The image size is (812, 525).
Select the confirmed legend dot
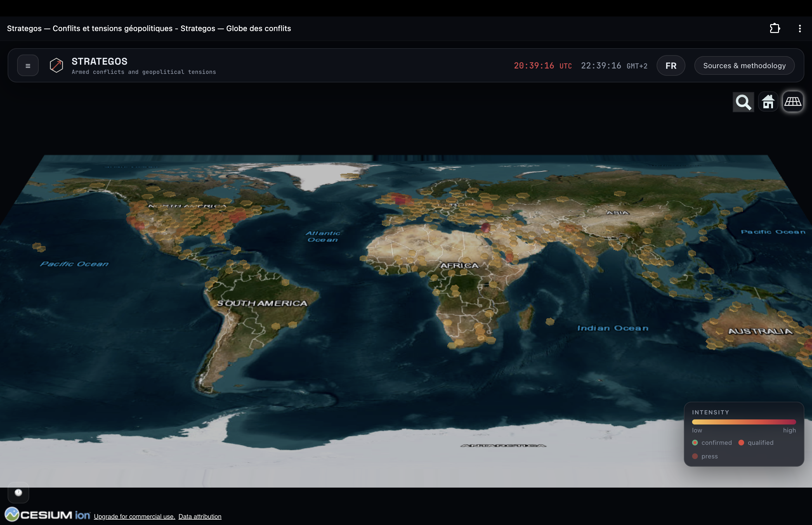coord(695,443)
